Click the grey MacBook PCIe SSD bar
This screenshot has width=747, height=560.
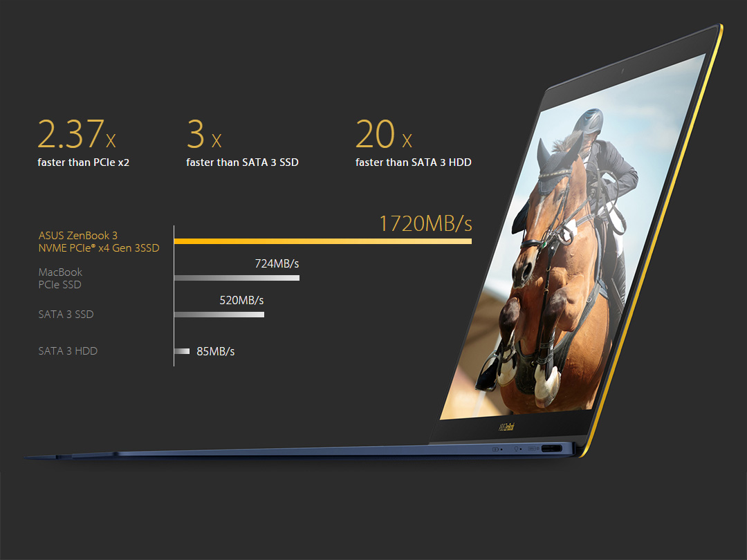click(x=237, y=278)
